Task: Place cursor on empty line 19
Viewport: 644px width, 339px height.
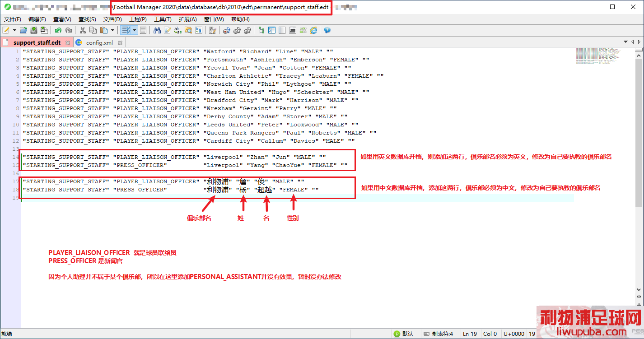Action: tap(298, 198)
